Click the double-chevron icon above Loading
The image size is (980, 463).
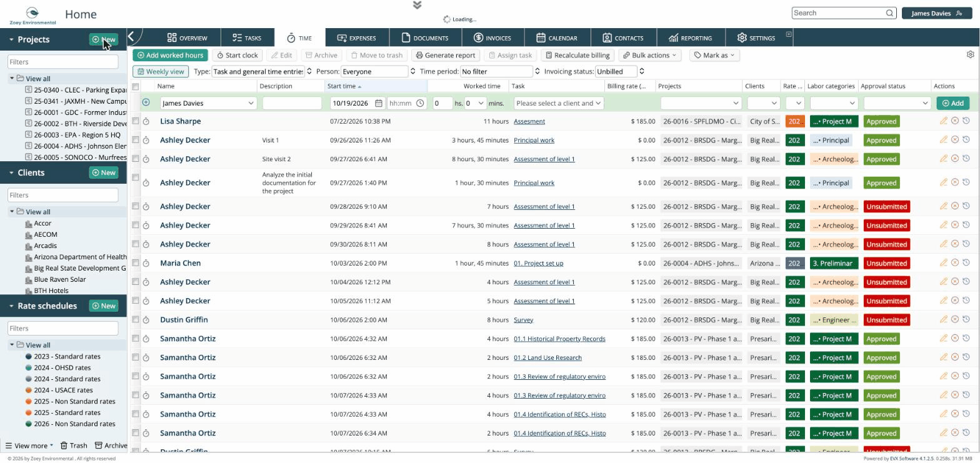tap(417, 5)
